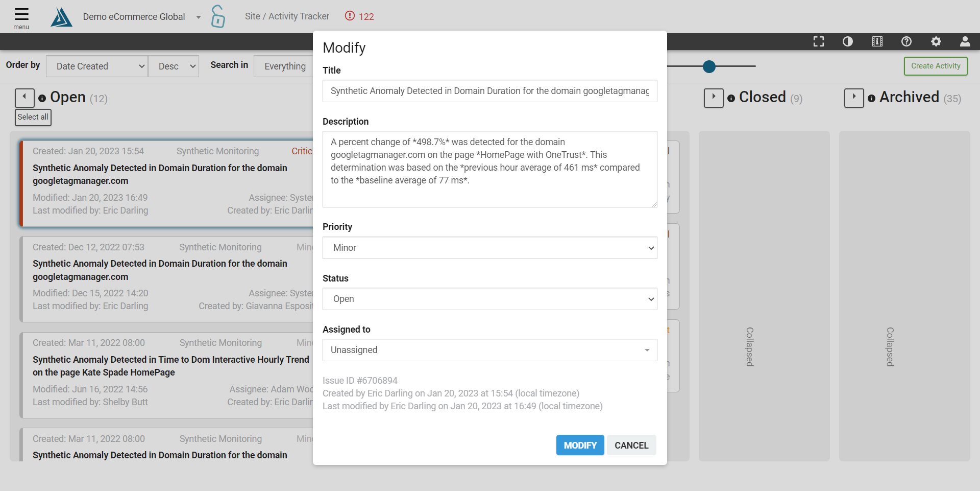This screenshot has width=980, height=491.
Task: Click the unlocked padlock icon
Action: [x=218, y=16]
